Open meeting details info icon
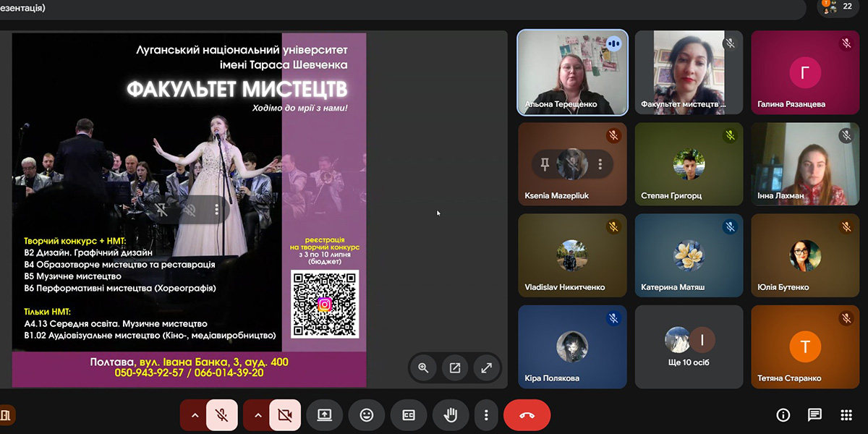 783,415
